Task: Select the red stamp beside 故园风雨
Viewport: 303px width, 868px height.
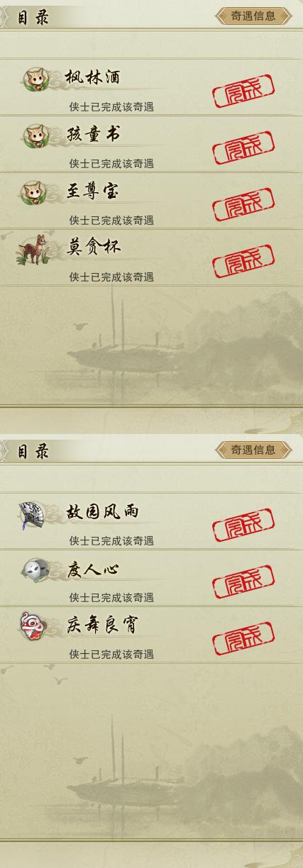Action: [x=243, y=526]
